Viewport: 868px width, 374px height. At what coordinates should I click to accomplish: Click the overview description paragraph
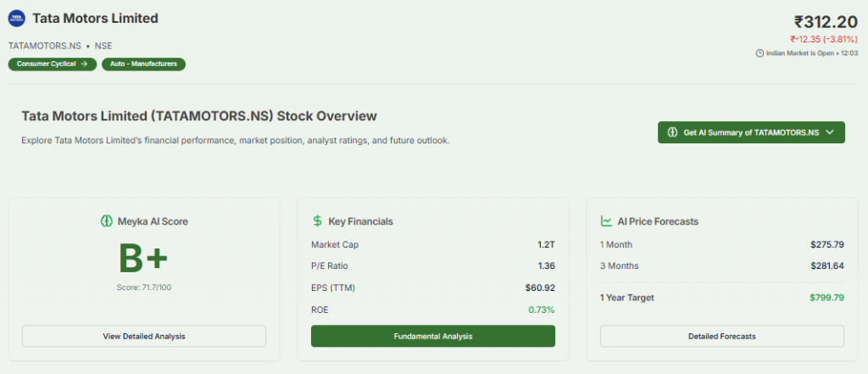[236, 141]
